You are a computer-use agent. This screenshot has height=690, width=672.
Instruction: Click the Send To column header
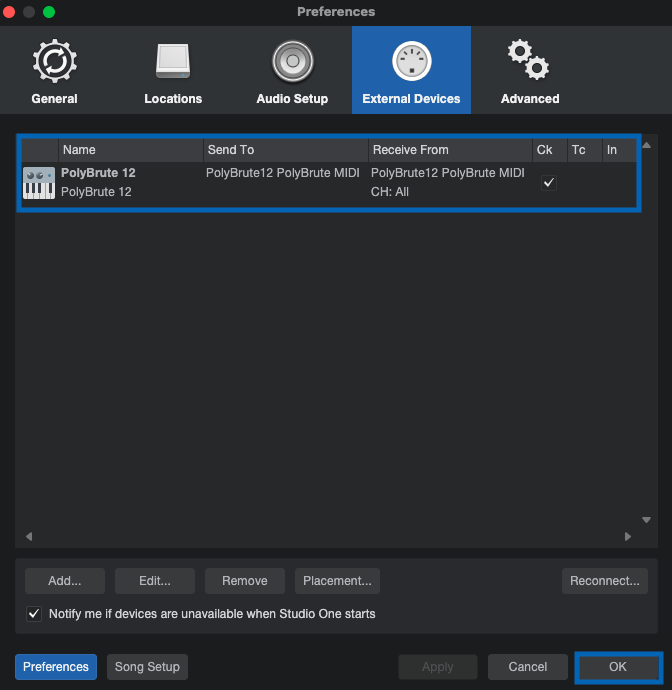[x=286, y=150]
